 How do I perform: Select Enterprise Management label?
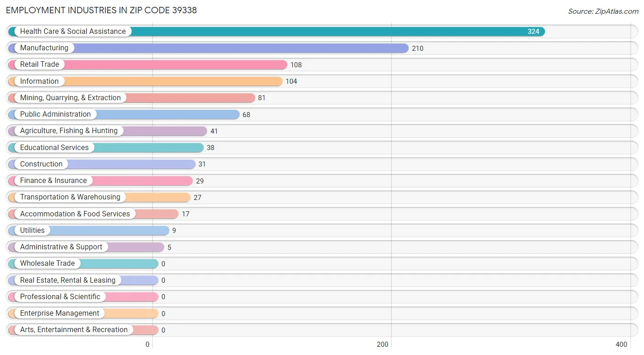pyautogui.click(x=60, y=313)
